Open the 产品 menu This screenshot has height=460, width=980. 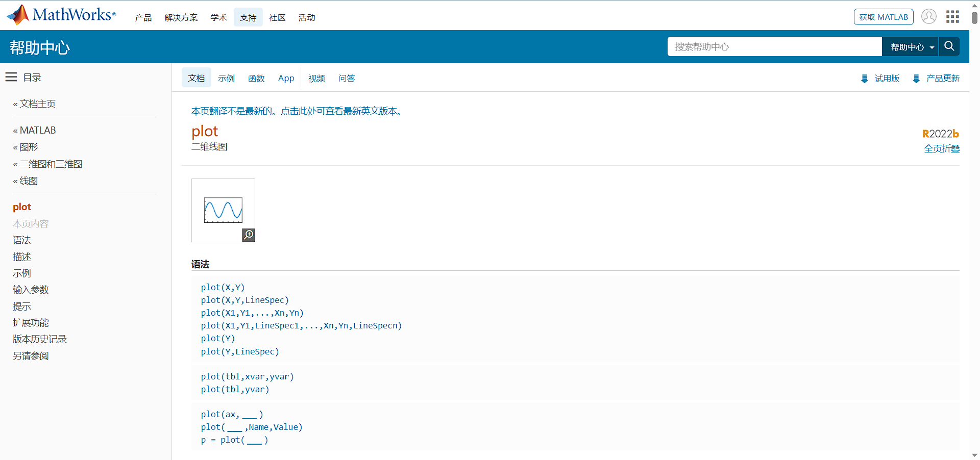143,17
